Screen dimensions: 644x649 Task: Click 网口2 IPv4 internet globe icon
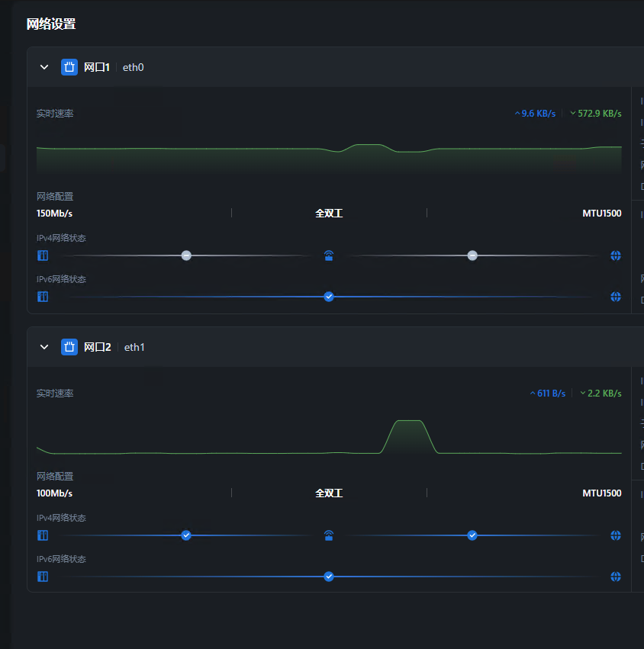tap(616, 535)
